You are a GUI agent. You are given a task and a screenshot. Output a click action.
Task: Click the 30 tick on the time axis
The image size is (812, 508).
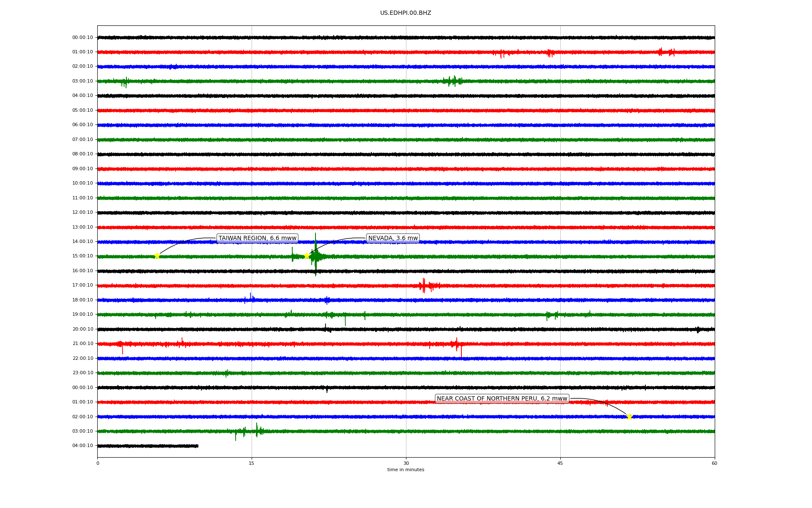[406, 463]
